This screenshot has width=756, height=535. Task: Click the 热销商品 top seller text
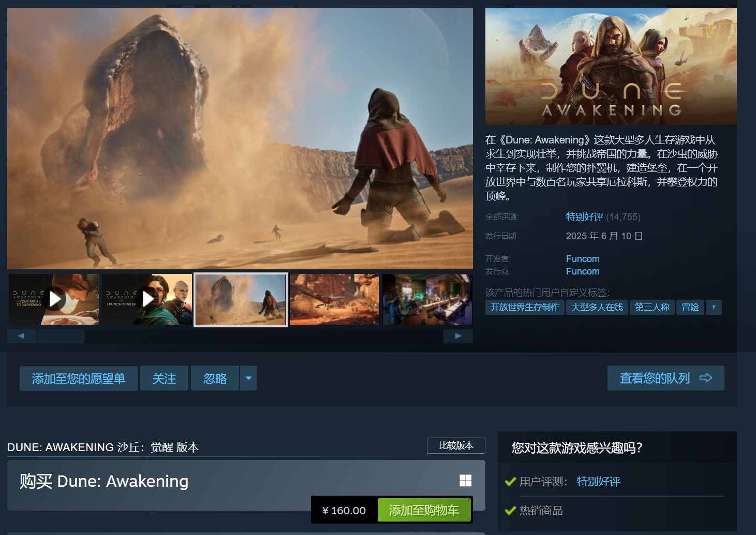(x=541, y=511)
